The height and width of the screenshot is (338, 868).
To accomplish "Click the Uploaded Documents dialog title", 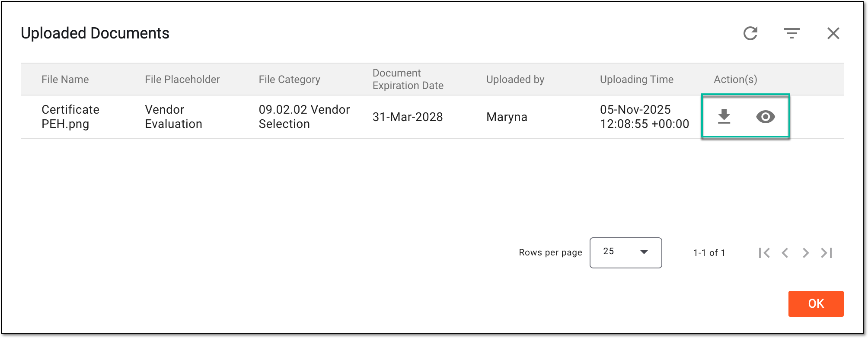I will (x=95, y=33).
